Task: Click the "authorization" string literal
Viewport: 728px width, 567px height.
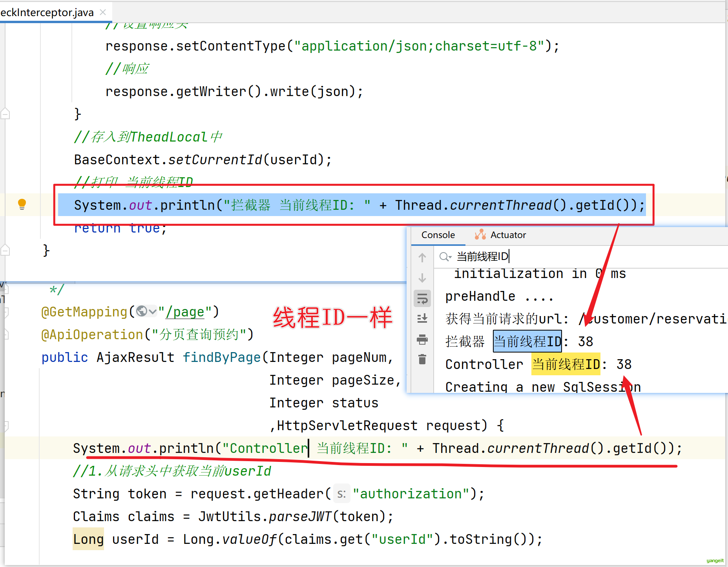Action: click(x=411, y=494)
